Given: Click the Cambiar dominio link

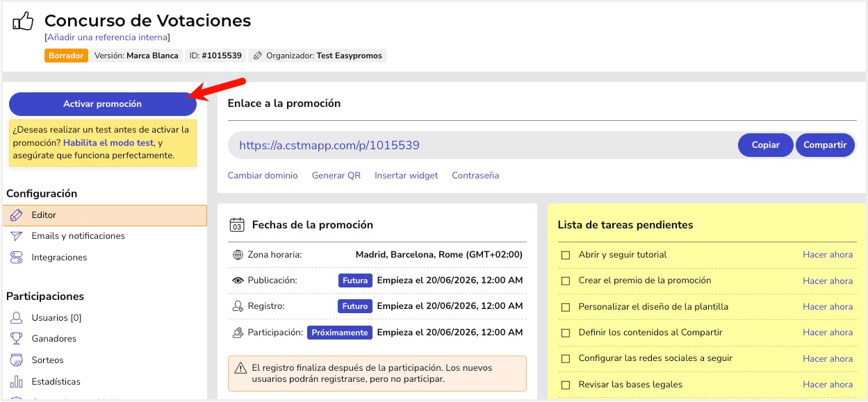Looking at the screenshot, I should (x=263, y=176).
